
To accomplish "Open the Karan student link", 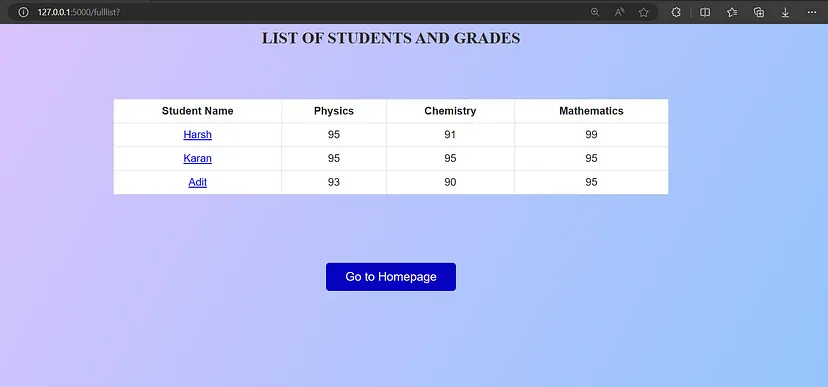I will [197, 158].
